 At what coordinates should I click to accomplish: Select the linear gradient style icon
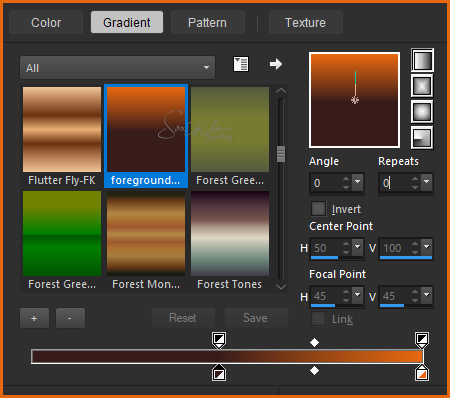(x=422, y=60)
